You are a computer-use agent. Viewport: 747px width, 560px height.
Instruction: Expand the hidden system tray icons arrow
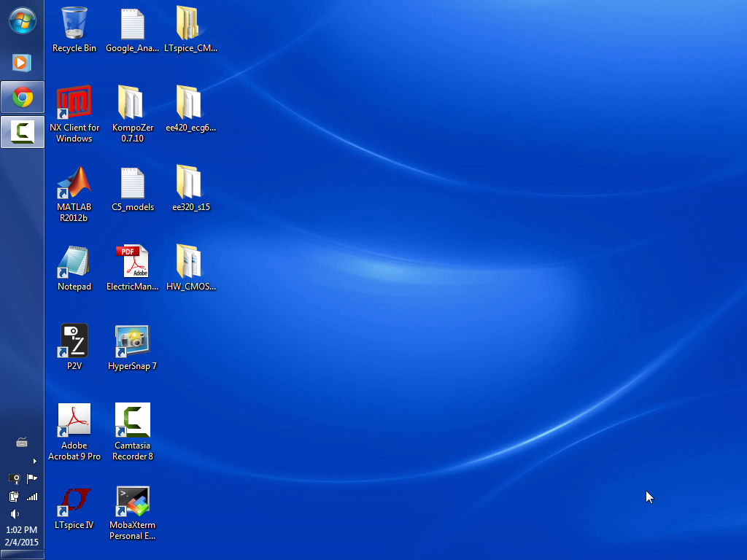click(x=34, y=461)
